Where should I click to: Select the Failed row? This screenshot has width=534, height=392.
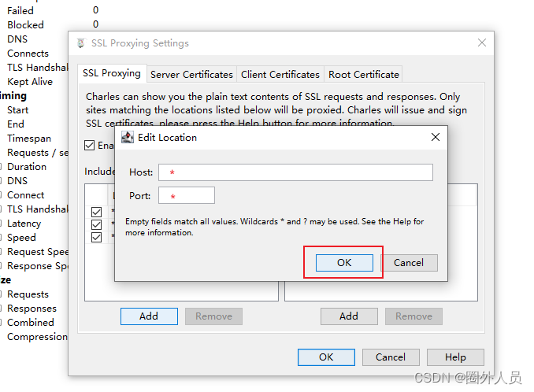pos(20,11)
